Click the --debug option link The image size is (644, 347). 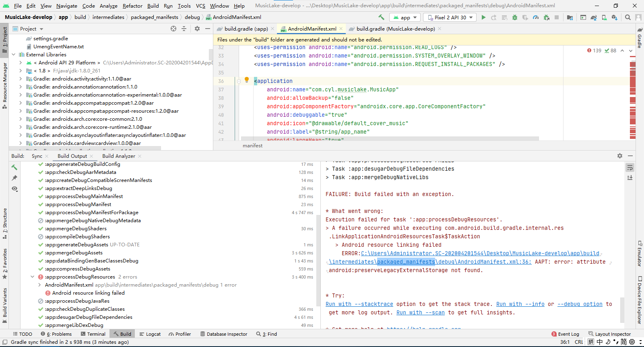click(x=580, y=304)
